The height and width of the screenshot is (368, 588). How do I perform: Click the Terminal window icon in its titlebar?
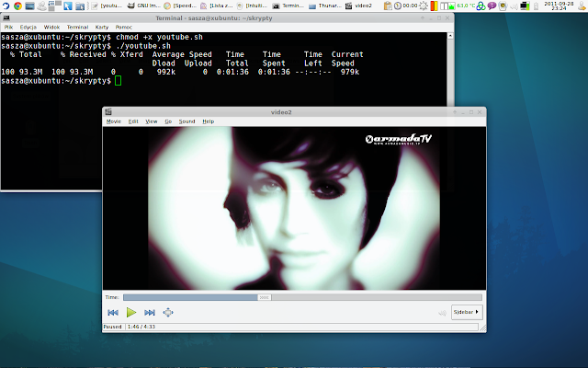click(x=6, y=17)
